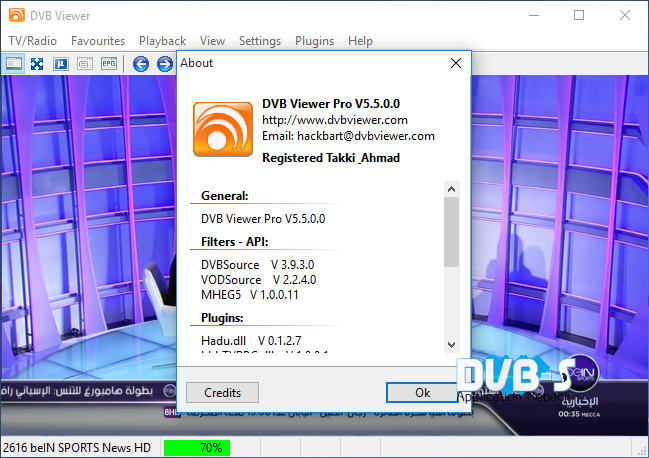Viewport: 649px width, 458px height.
Task: Minimize the DVB Viewer window
Action: click(534, 15)
